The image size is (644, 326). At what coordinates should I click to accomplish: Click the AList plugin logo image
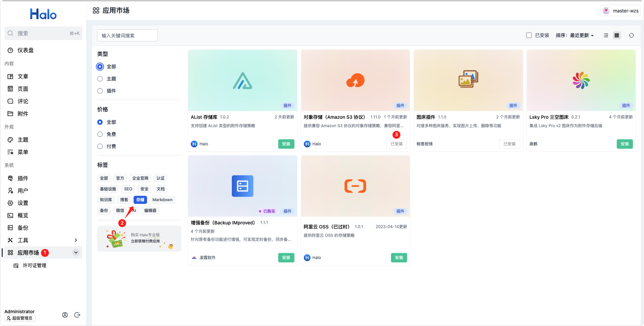pos(243,81)
